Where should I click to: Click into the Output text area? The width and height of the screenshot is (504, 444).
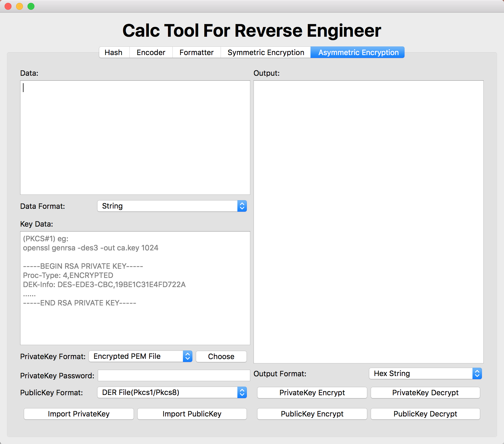point(368,222)
